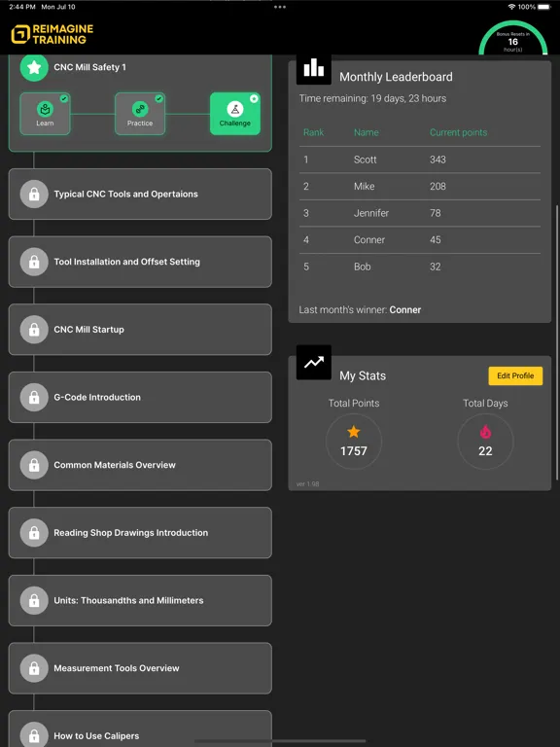Click the Time remaining text
The width and height of the screenshot is (560, 747).
pos(373,98)
